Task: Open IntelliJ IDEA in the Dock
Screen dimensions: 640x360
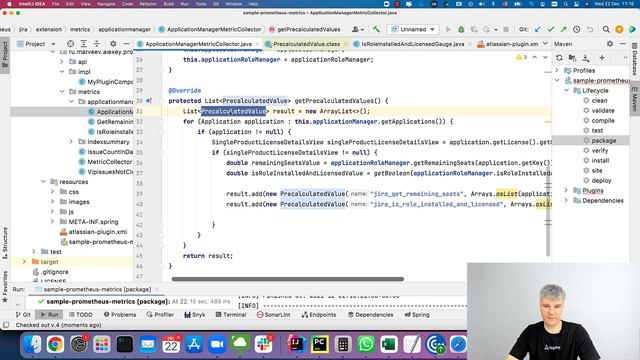Action: (x=296, y=344)
